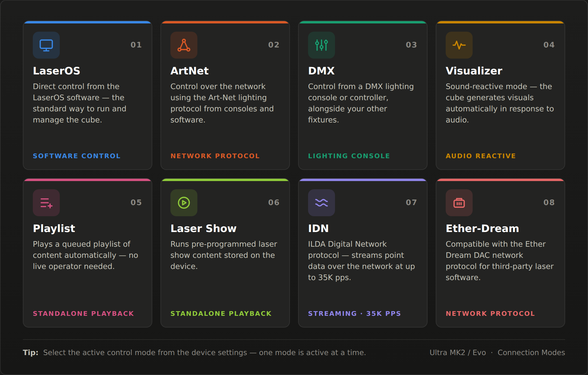Click the IDN description paragraph

click(x=362, y=261)
